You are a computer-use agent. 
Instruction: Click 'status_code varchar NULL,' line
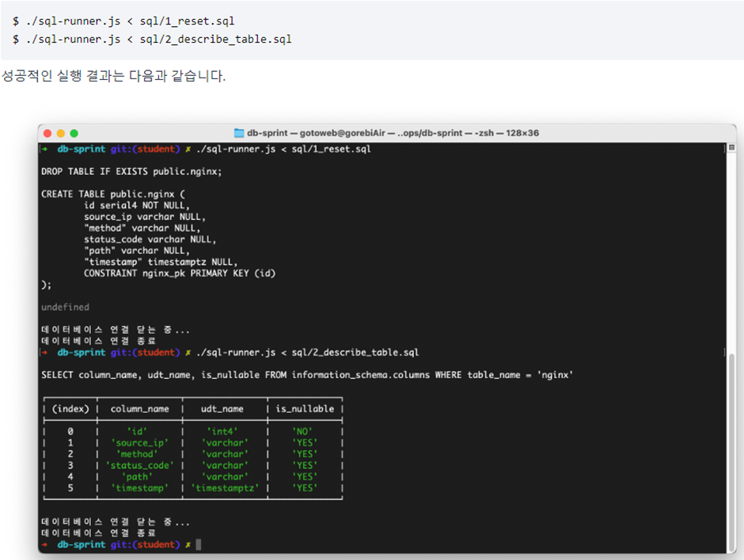coord(150,240)
